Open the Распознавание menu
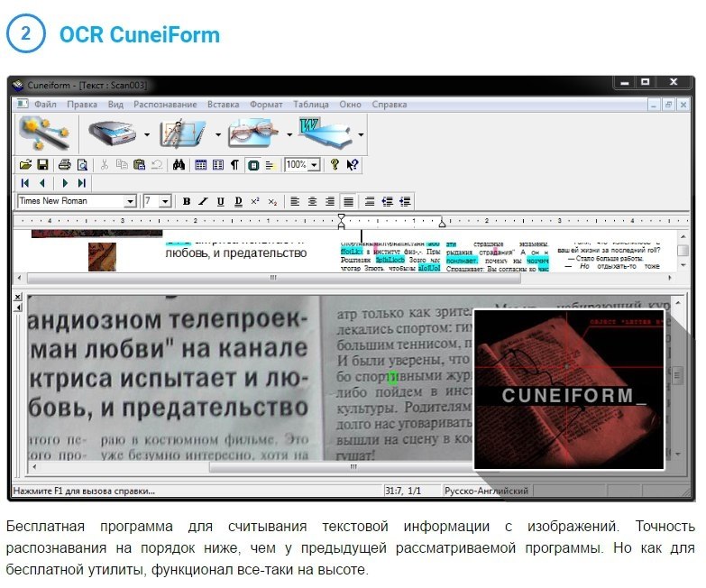706x588 pixels. tap(165, 104)
